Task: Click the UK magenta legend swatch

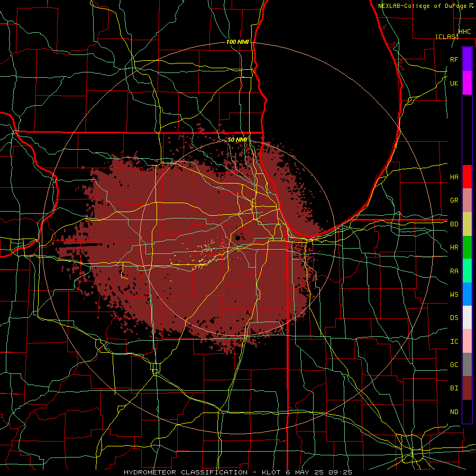Action: (x=467, y=83)
